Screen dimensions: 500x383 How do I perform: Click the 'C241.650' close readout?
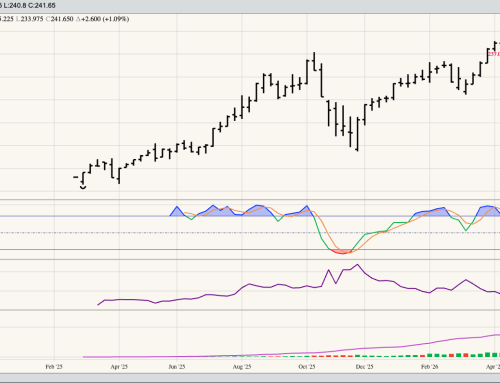(59, 19)
